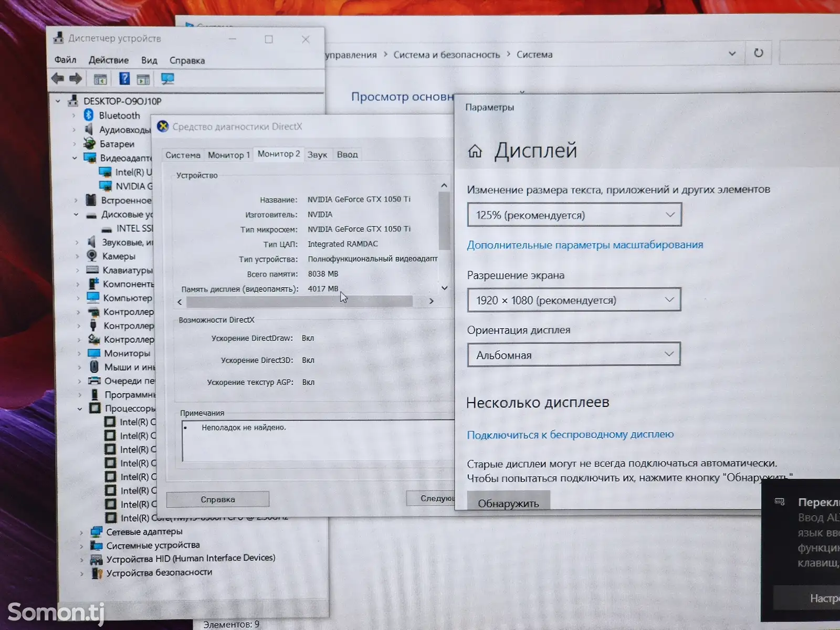Click the Система breadcrumb in address bar
This screenshot has height=630, width=840.
[x=534, y=54]
